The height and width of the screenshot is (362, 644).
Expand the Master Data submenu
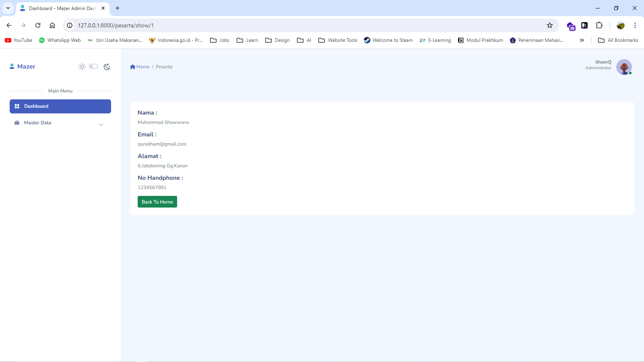pyautogui.click(x=38, y=123)
